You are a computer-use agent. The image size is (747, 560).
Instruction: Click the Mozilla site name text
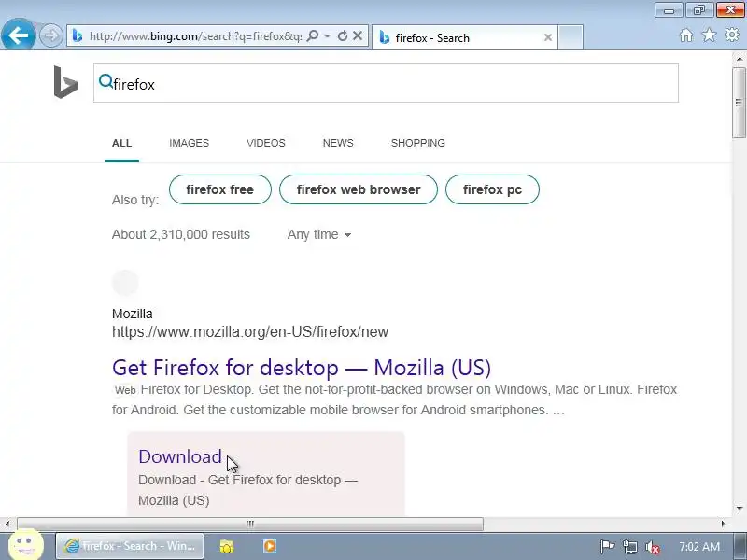[x=133, y=314]
